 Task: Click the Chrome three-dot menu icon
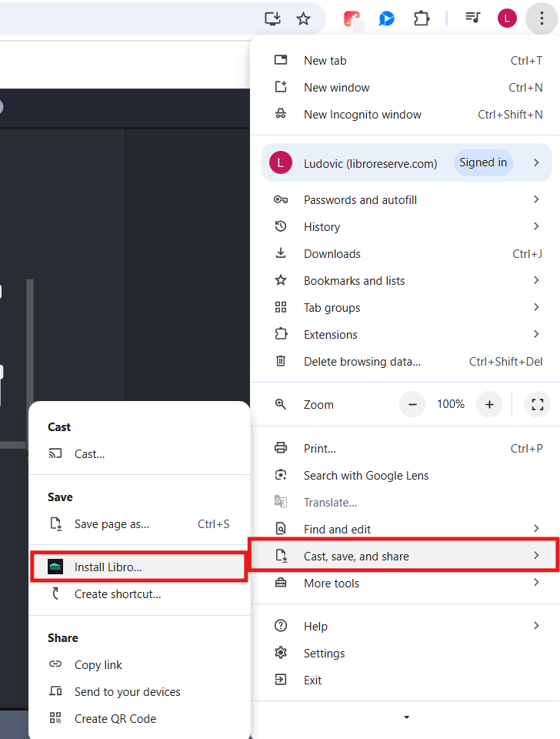click(542, 18)
